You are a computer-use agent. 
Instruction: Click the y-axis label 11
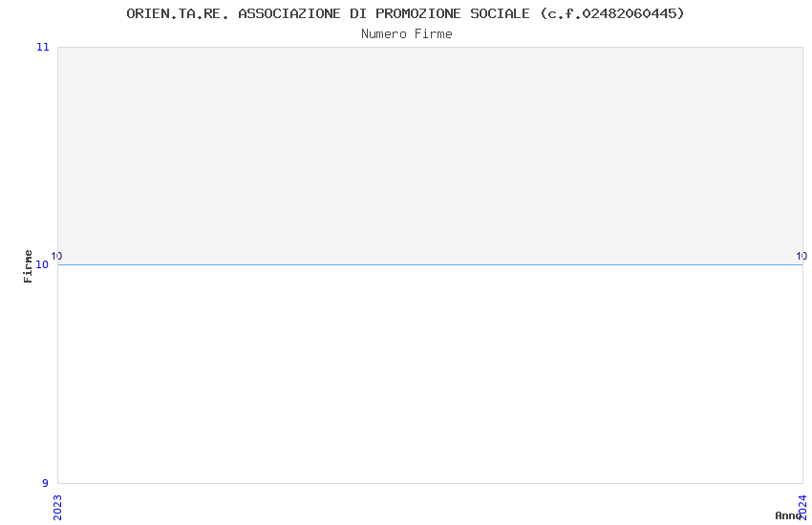[42, 47]
